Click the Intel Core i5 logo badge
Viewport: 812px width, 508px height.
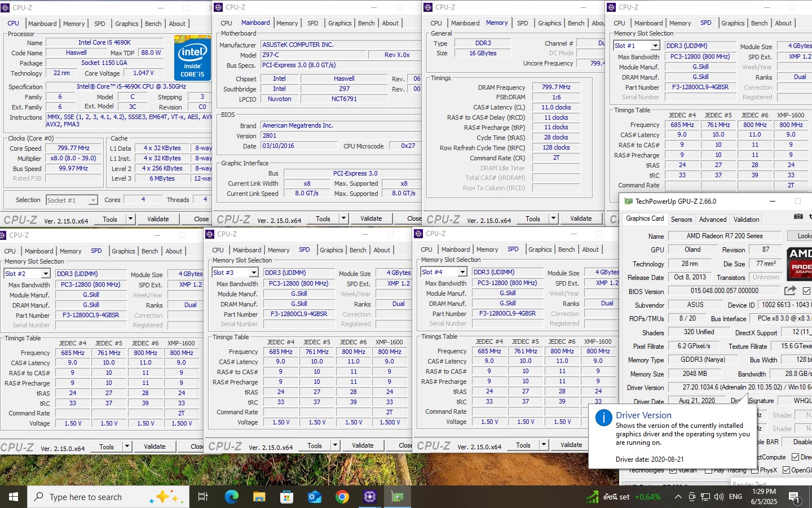tap(192, 58)
